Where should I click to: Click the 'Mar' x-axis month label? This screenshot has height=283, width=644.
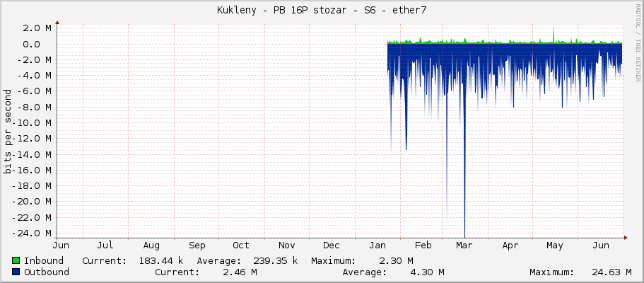464,246
